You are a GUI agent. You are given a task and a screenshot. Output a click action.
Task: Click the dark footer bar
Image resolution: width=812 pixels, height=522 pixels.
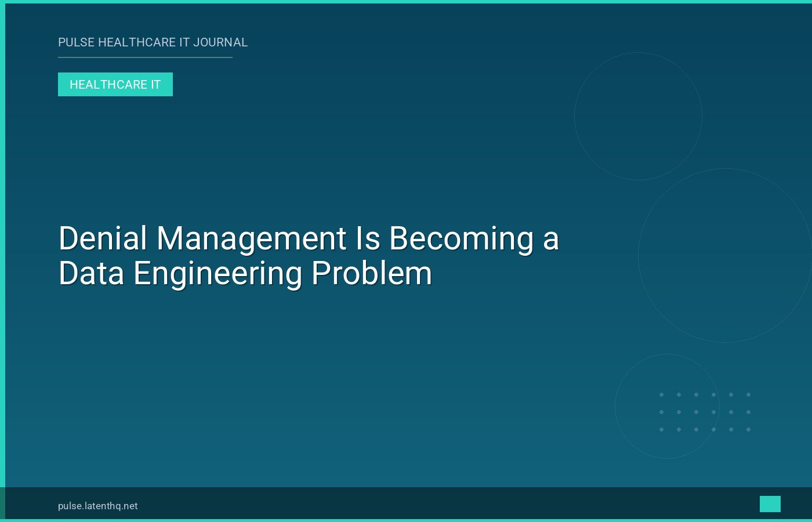406,503
